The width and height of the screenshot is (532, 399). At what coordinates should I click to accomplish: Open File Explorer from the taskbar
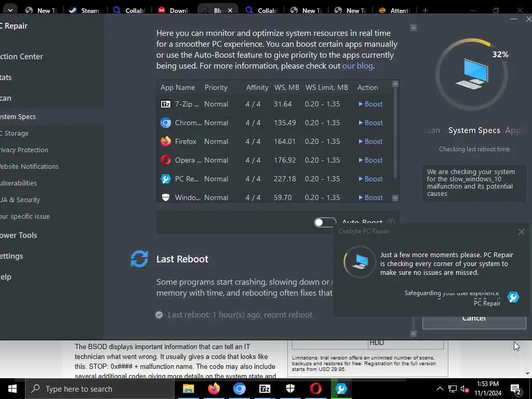point(188,389)
